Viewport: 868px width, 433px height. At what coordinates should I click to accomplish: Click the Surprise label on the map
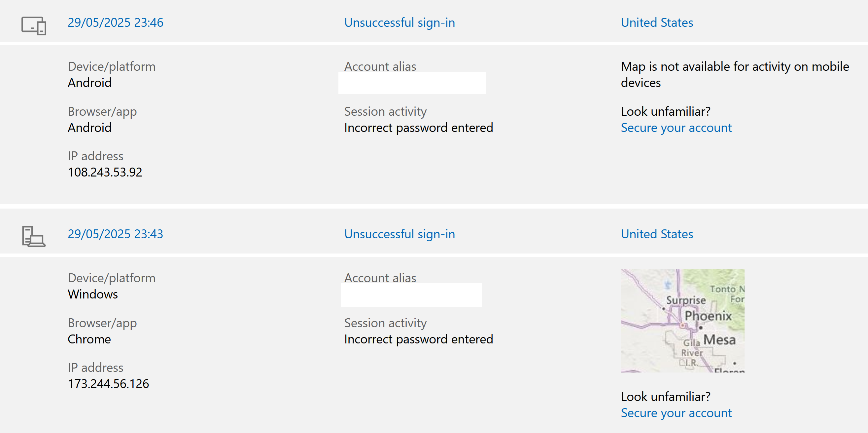tap(686, 300)
